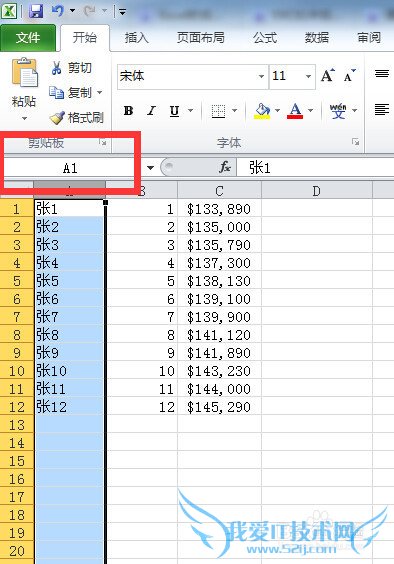This screenshot has width=394, height=564.
Task: Click the upper alignment icon right of the font-size buttons
Action: pos(382,74)
